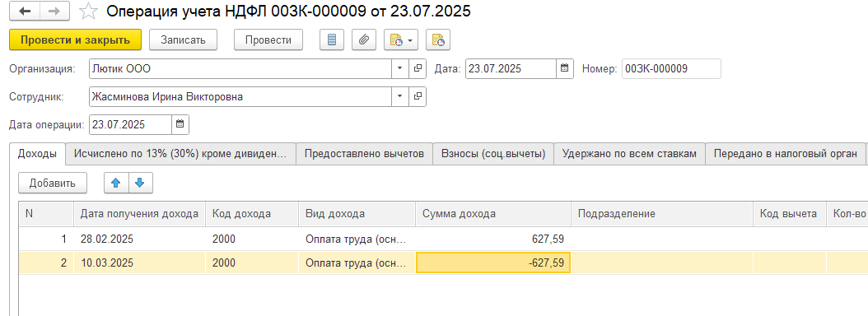The width and height of the screenshot is (868, 316).
Task: Expand Организация dropdown list
Action: coord(400,68)
